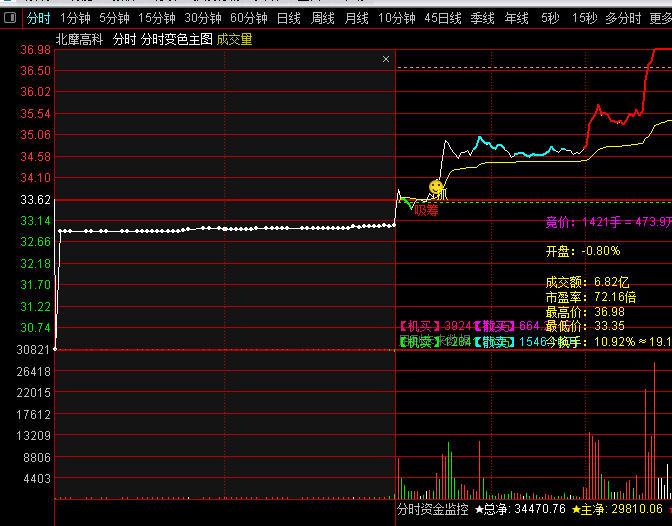Screen dimensions: 672x526
Task: Open the 30分钟 chart period
Action: [x=203, y=18]
